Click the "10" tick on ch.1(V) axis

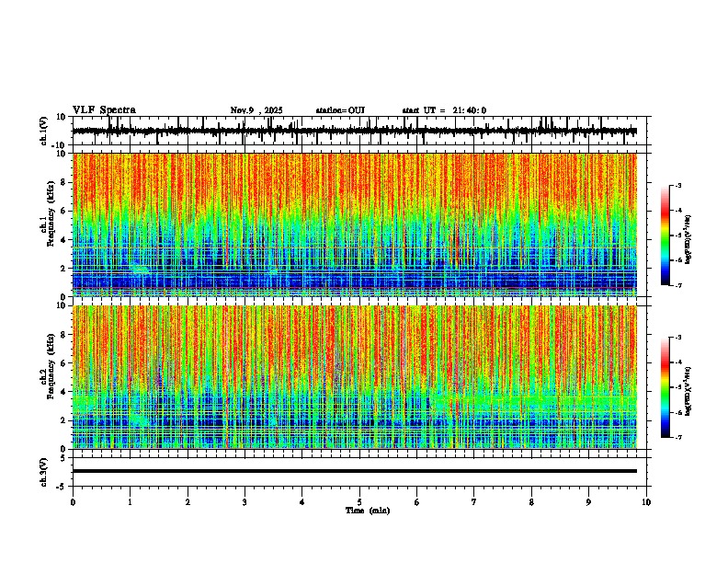pos(62,117)
